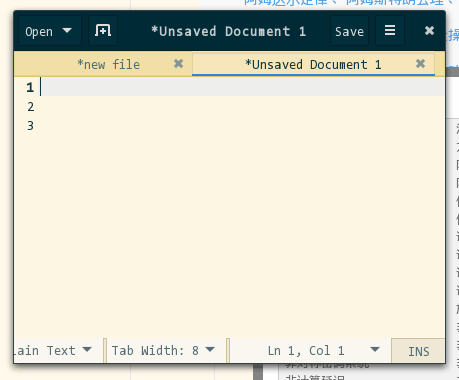Click the Save button
The height and width of the screenshot is (380, 459).
click(x=349, y=31)
